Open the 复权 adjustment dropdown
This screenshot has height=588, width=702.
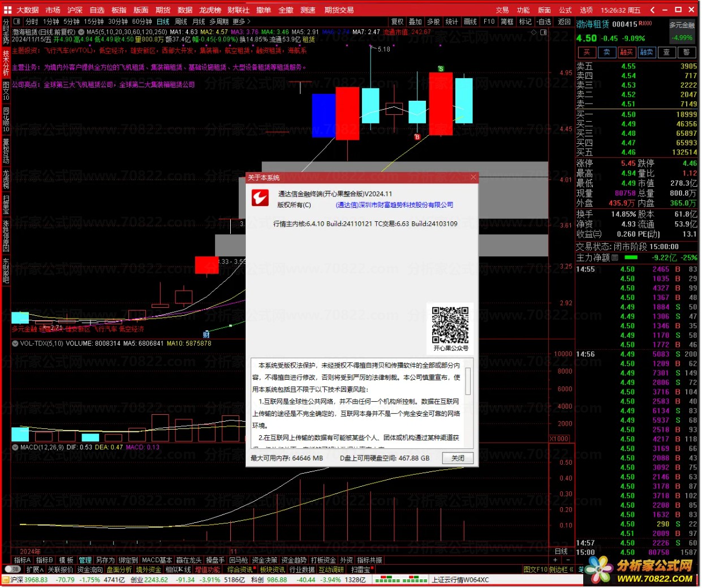398,22
